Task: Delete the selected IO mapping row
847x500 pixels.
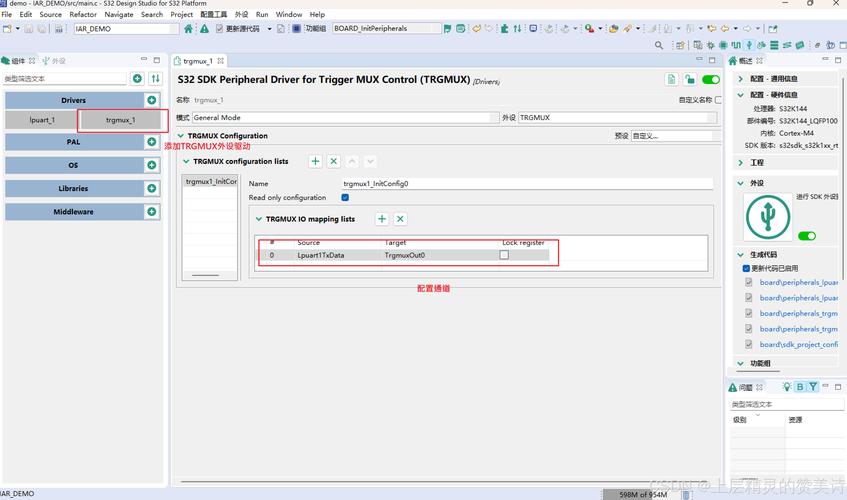Action: [x=400, y=219]
